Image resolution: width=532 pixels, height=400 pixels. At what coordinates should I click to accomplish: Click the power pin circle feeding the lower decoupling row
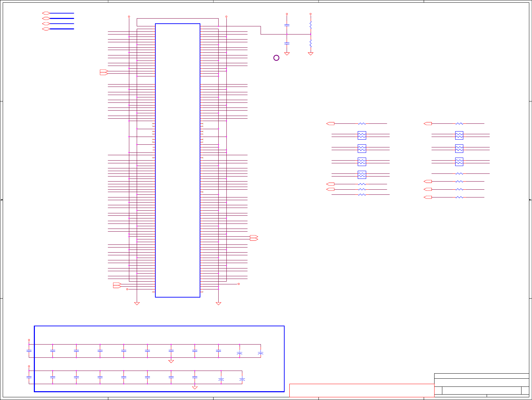coord(29,366)
